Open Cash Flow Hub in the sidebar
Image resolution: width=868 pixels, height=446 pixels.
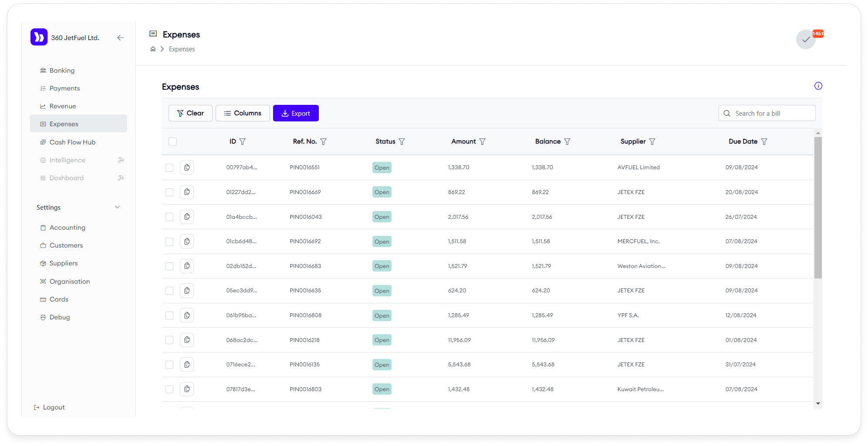pos(78,142)
